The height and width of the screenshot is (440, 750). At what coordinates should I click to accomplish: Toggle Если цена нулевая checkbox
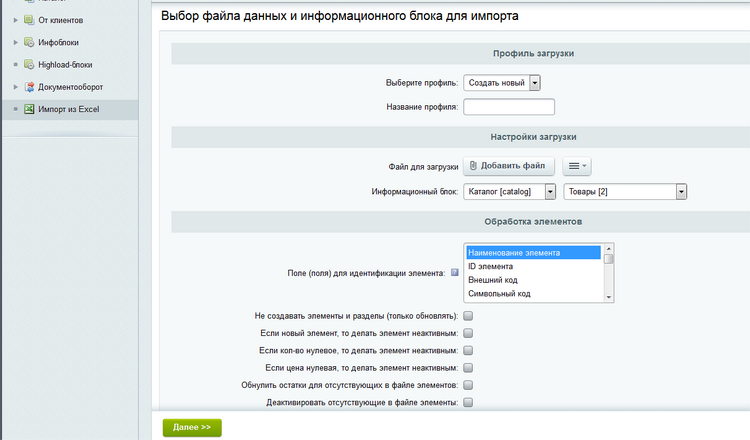point(468,367)
